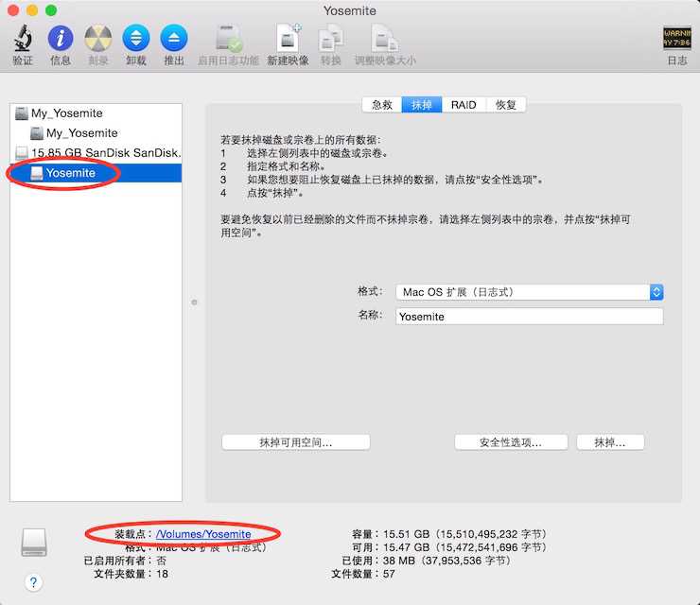Screen dimensions: 700x605
Task: Open the Log (日志) icon
Action: 676,38
